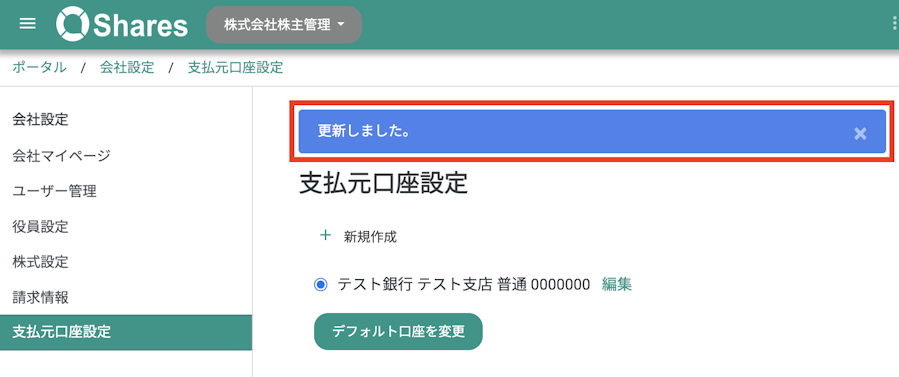Screen dimensions: 899x377
Task: Select 役員設定 from the sidebar
Action: tap(40, 226)
